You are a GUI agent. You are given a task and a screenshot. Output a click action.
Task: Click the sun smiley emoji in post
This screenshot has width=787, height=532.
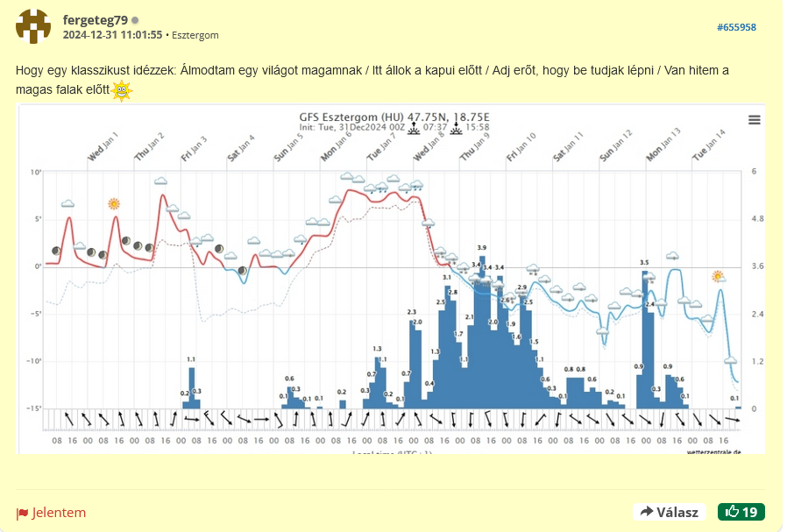122,90
